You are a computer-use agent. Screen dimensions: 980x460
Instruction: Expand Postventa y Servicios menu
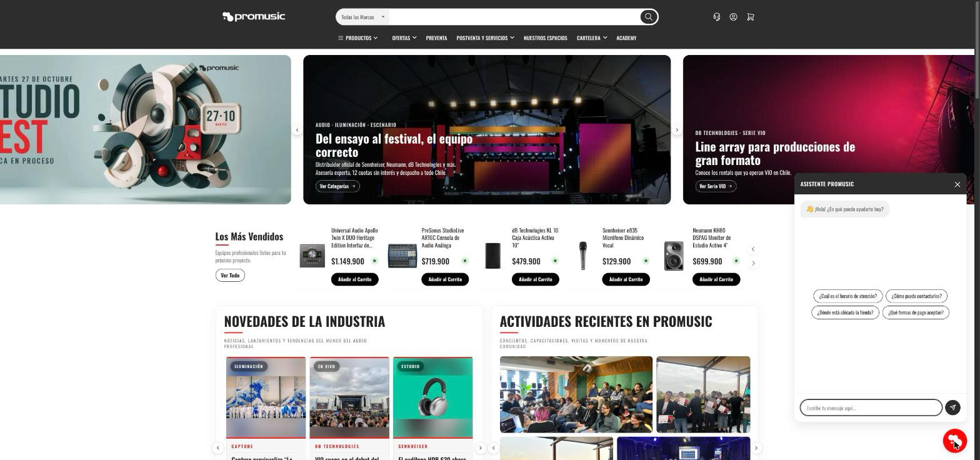tap(485, 38)
